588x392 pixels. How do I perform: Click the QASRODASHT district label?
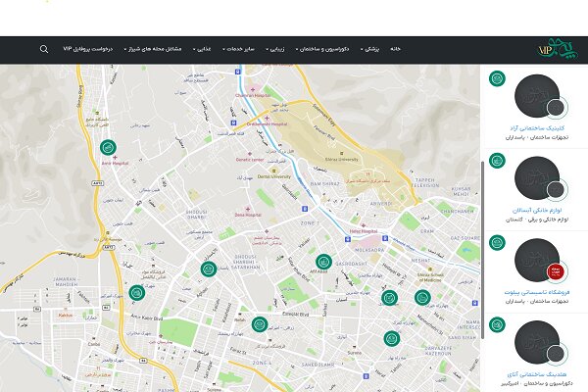(352, 264)
